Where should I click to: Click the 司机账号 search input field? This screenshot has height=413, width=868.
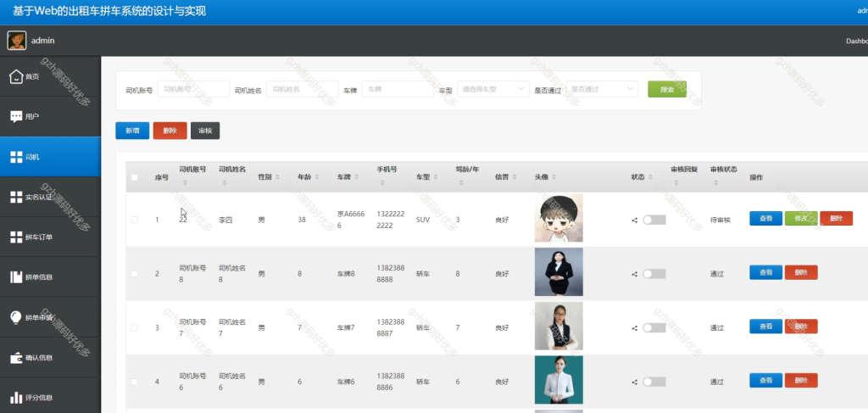193,89
